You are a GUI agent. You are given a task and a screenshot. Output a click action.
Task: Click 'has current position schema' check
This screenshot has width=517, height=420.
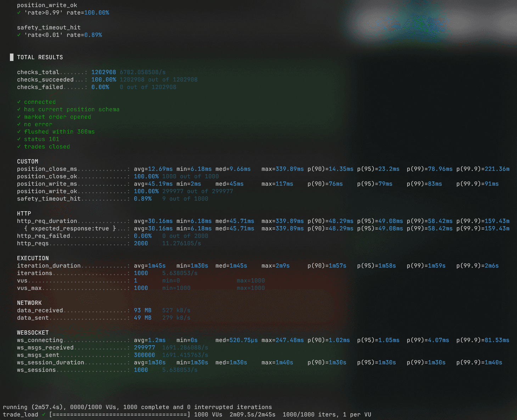click(x=68, y=110)
